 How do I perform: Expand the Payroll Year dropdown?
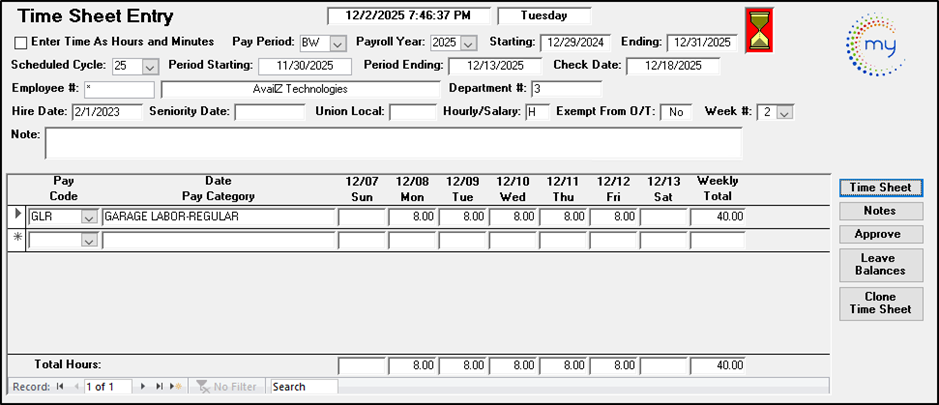(x=468, y=43)
